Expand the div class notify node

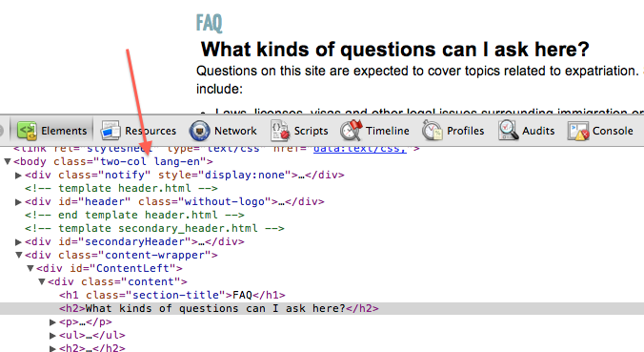coord(18,176)
